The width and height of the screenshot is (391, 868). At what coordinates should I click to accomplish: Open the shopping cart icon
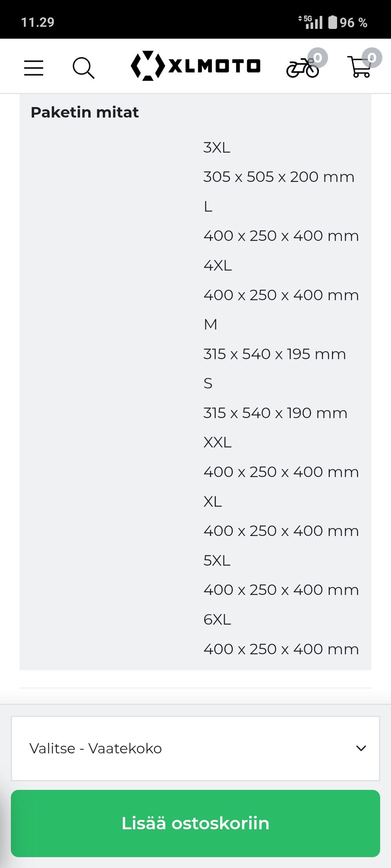(x=359, y=67)
